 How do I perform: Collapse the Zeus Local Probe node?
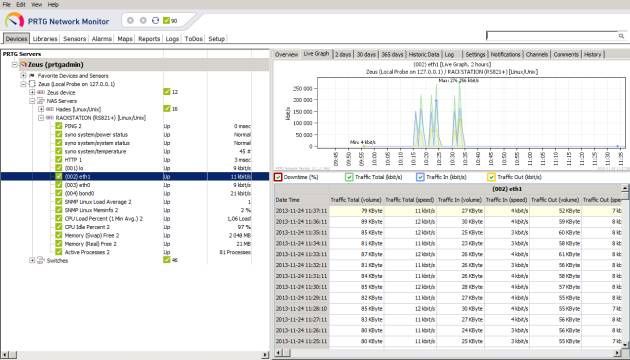23,84
